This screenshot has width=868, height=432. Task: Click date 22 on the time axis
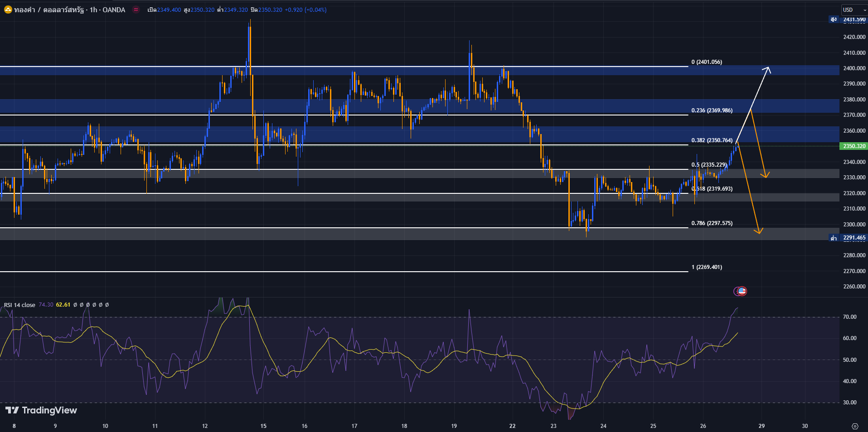point(512,426)
